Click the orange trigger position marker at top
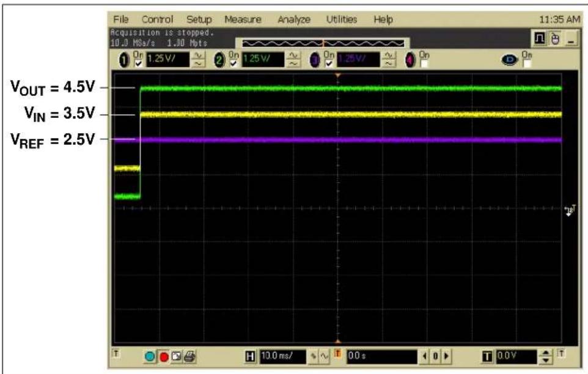The width and height of the screenshot is (588, 374). click(x=338, y=76)
